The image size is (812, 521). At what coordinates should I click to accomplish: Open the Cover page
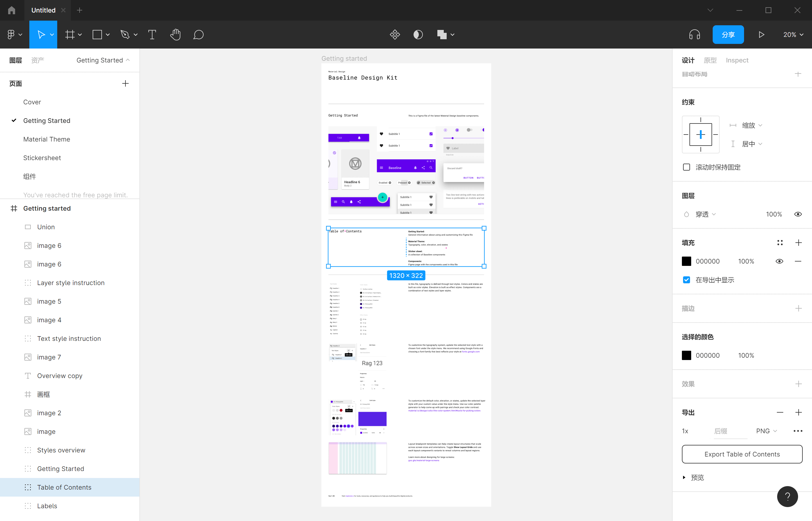click(x=32, y=102)
